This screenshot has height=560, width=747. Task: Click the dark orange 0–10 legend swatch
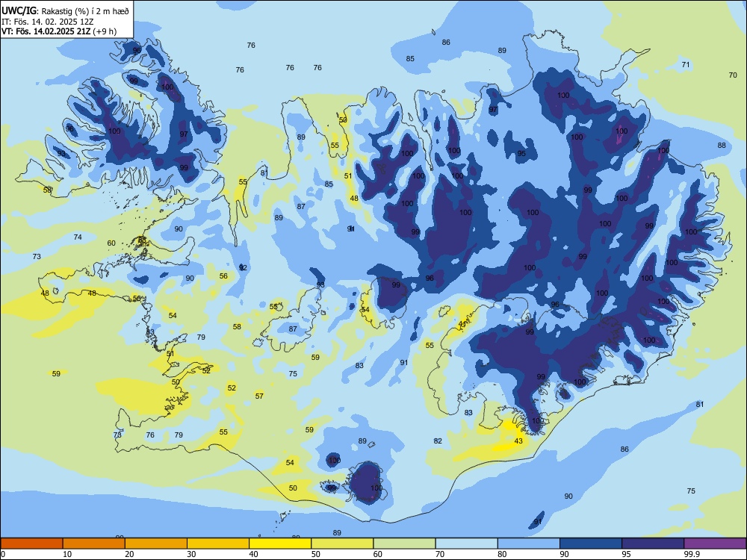pos(31,544)
